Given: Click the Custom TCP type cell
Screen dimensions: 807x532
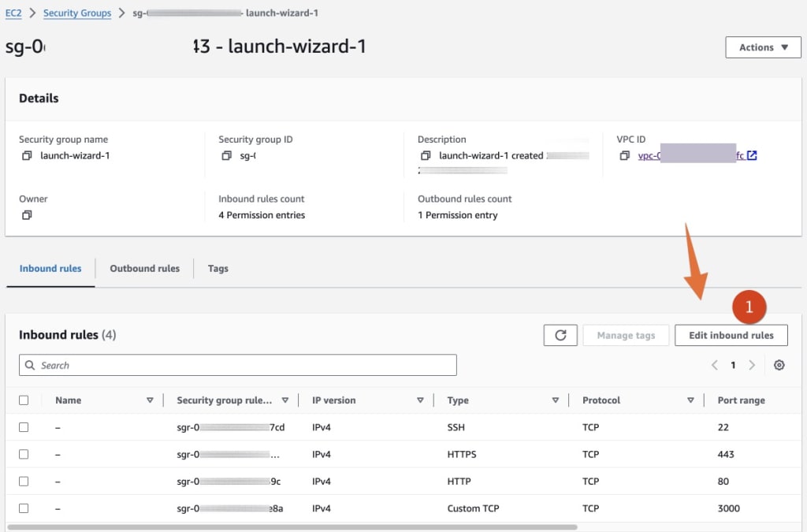Looking at the screenshot, I should pyautogui.click(x=473, y=508).
